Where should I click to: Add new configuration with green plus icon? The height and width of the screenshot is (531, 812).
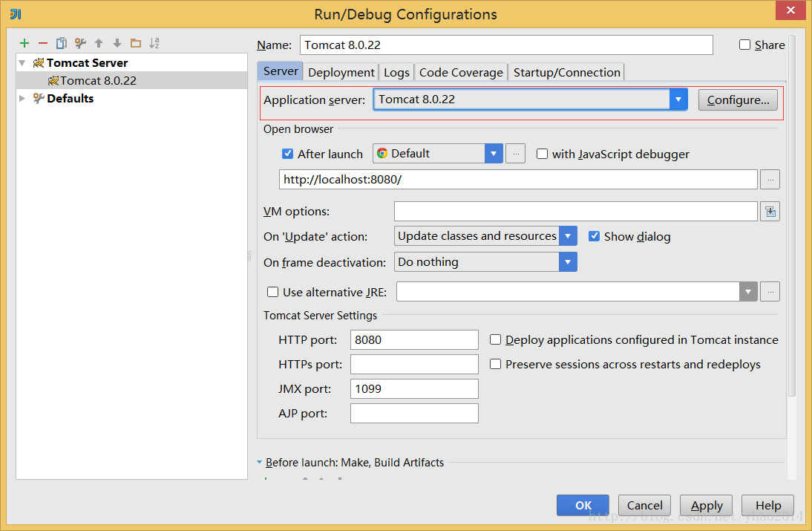coord(24,43)
